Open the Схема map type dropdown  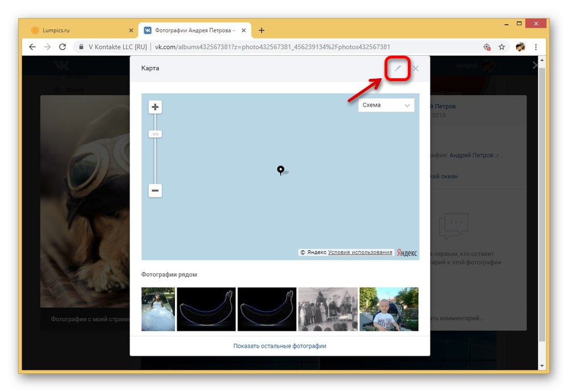pyautogui.click(x=386, y=105)
